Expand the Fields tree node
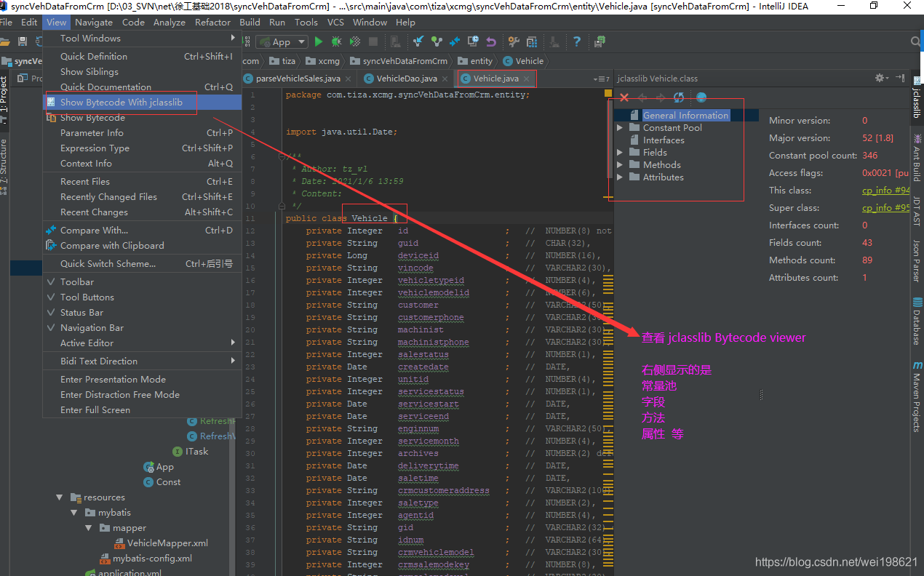This screenshot has height=576, width=924. point(620,153)
